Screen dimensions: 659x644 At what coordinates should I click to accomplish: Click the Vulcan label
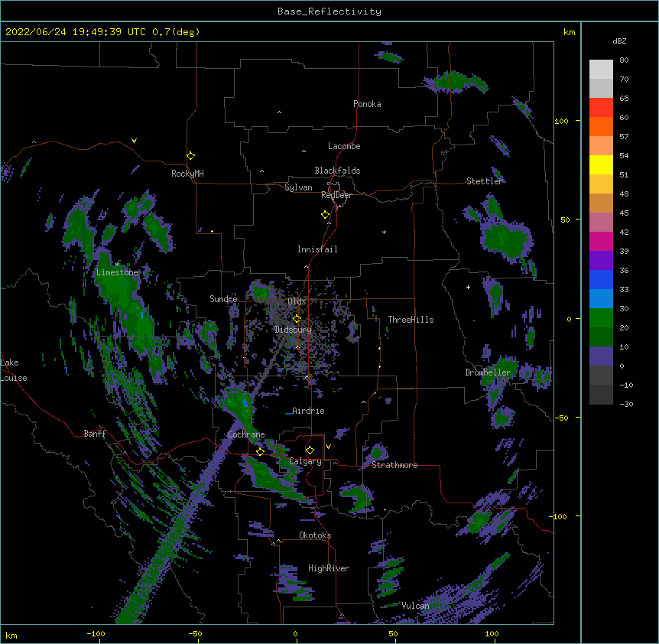(x=416, y=606)
